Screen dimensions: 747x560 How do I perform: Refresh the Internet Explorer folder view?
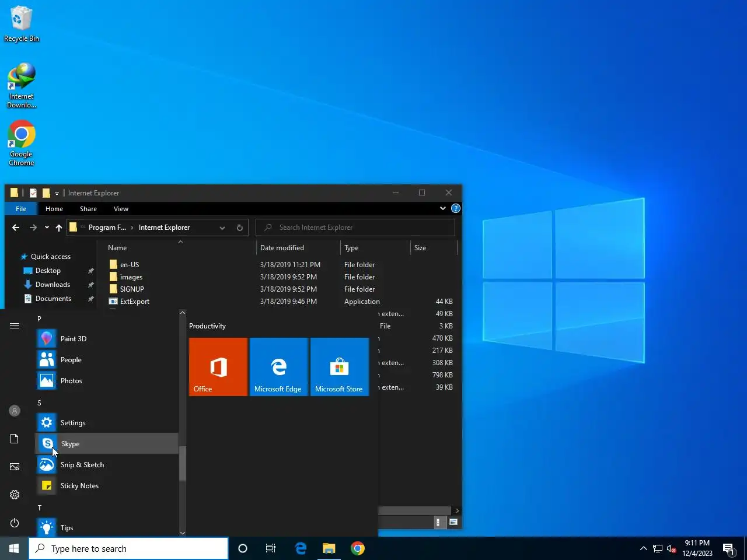pos(239,228)
